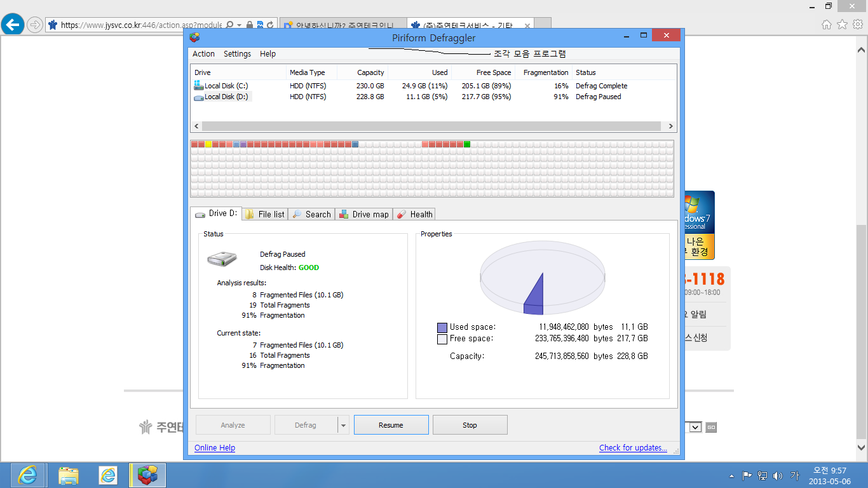
Task: Switch to the Search tab
Action: pos(311,214)
